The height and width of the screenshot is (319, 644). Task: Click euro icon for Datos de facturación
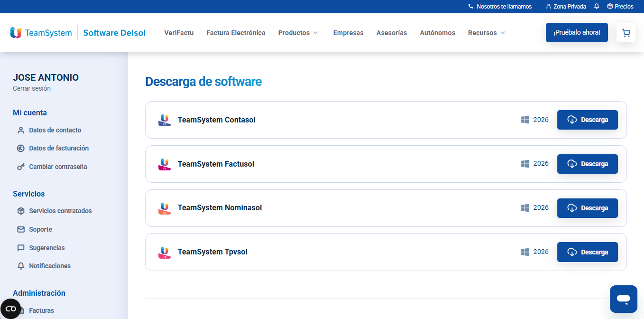(x=21, y=148)
